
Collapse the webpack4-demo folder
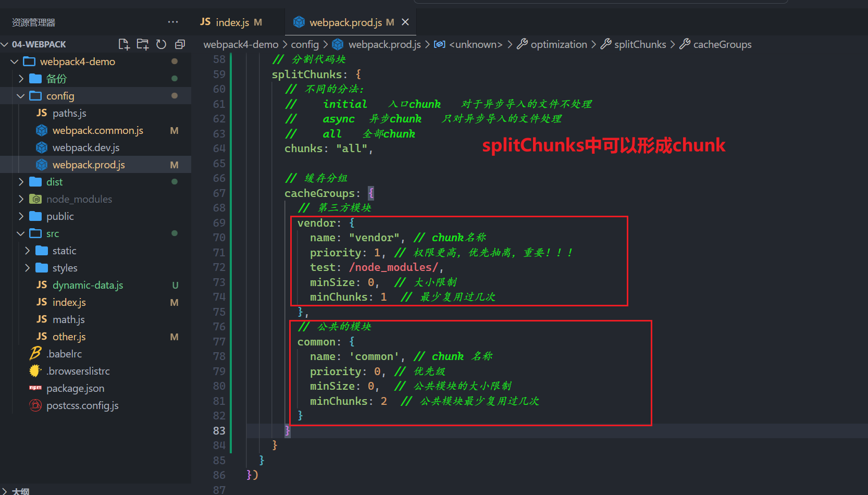(15, 61)
